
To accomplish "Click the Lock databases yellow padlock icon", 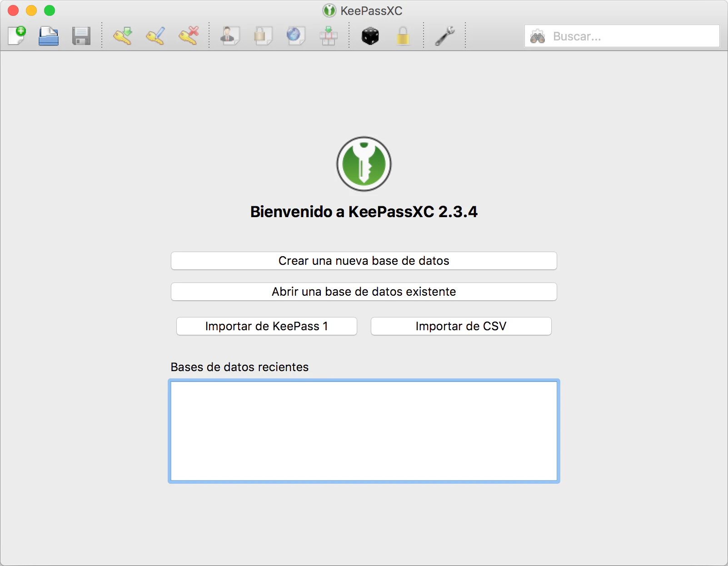I will click(x=403, y=36).
